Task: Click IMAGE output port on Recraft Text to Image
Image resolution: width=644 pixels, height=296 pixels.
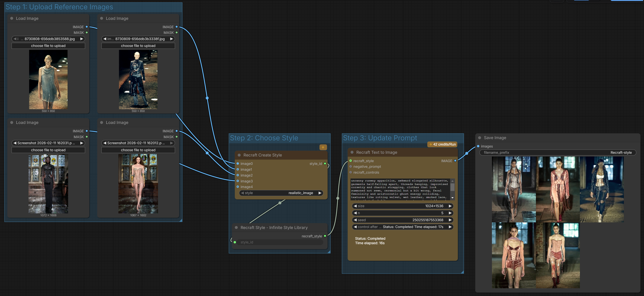Action: 455,161
